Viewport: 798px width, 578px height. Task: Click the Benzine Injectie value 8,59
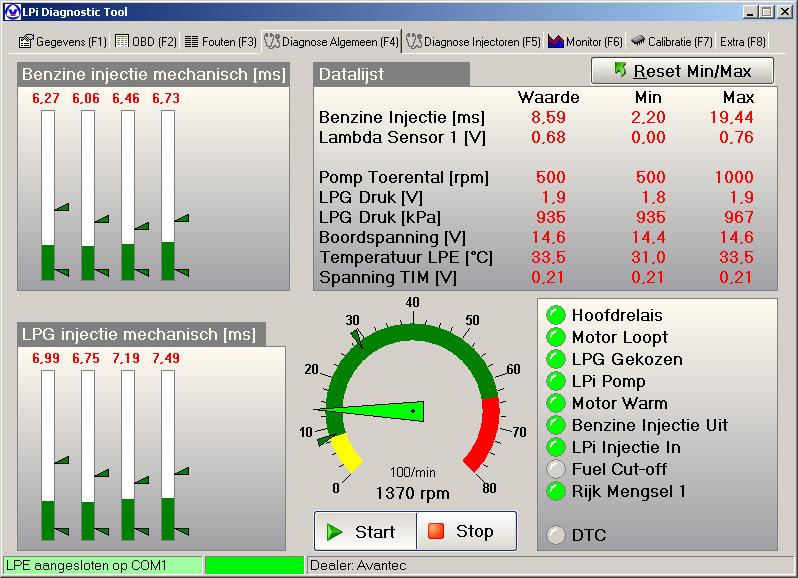click(x=548, y=117)
